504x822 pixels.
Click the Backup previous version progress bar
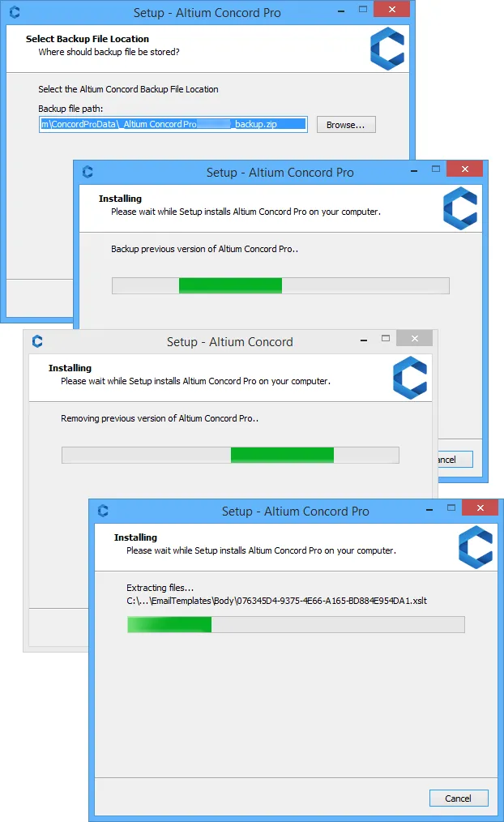click(x=281, y=285)
